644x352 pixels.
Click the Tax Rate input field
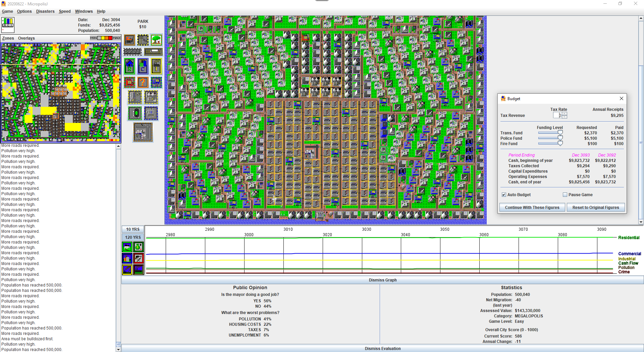click(558, 115)
